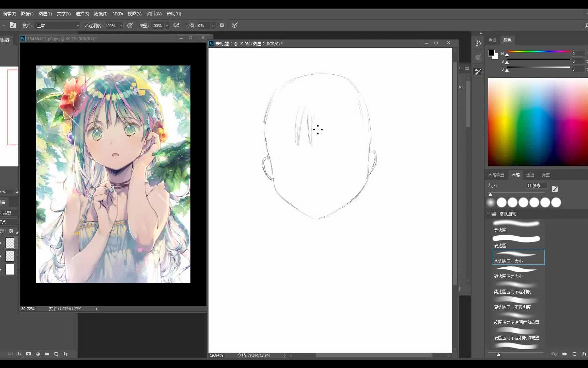Viewport: 588px width, 368px height.
Task: Create new brush icon in brush panel footer
Action: [x=574, y=354]
